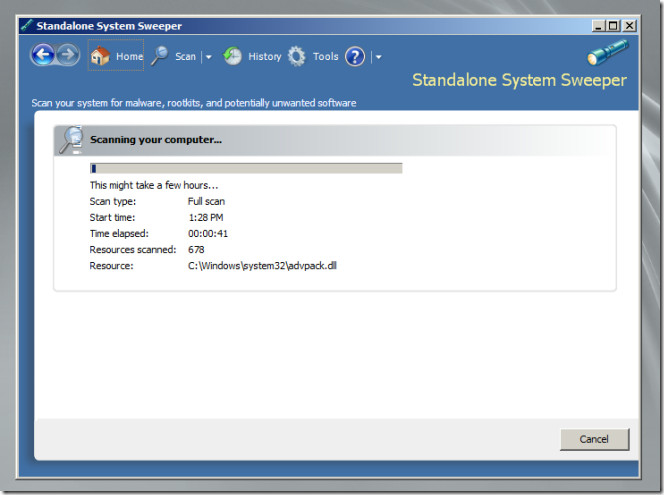Click the 'Scanning your computer...' heading
The width and height of the screenshot is (664, 495).
156,140
